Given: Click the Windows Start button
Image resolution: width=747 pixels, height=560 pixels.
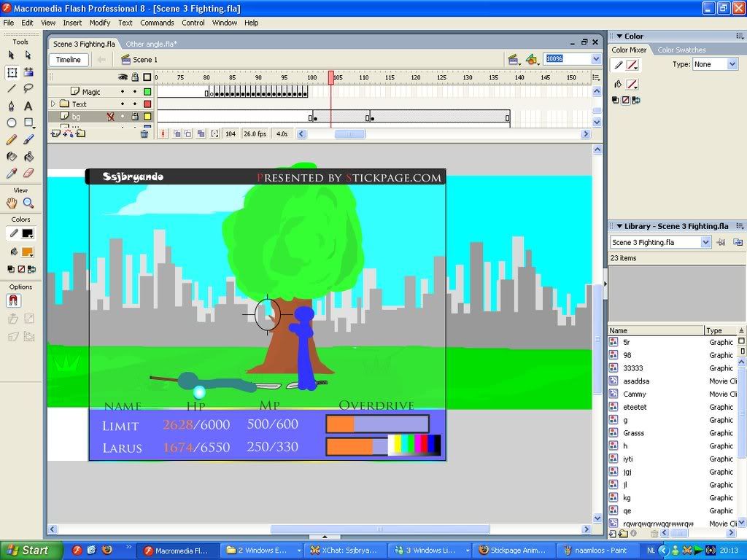Looking at the screenshot, I should (x=27, y=551).
